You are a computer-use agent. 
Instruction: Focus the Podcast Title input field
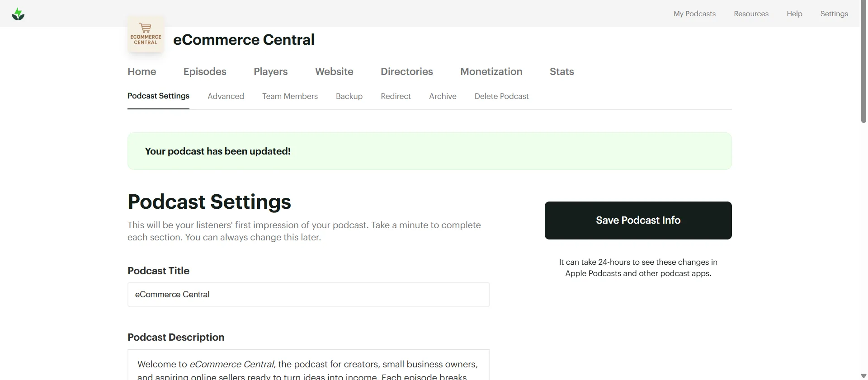308,295
